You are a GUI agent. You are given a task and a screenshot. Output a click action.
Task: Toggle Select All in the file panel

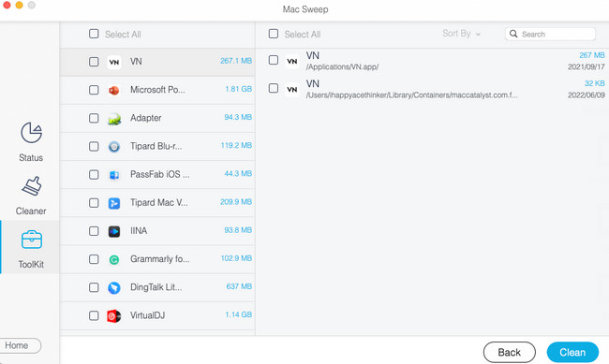pyautogui.click(x=274, y=34)
